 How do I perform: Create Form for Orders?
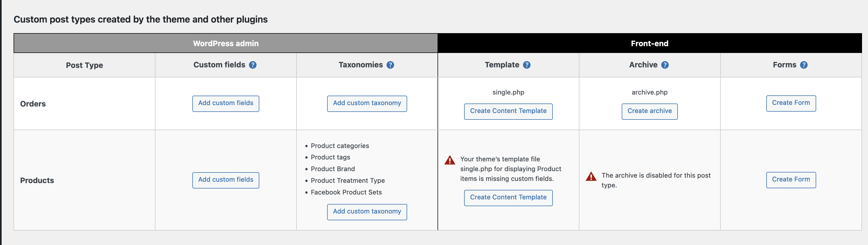tap(791, 103)
